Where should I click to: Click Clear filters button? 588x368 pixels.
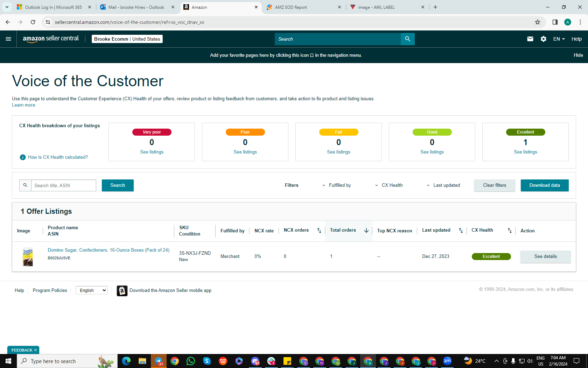tap(495, 185)
